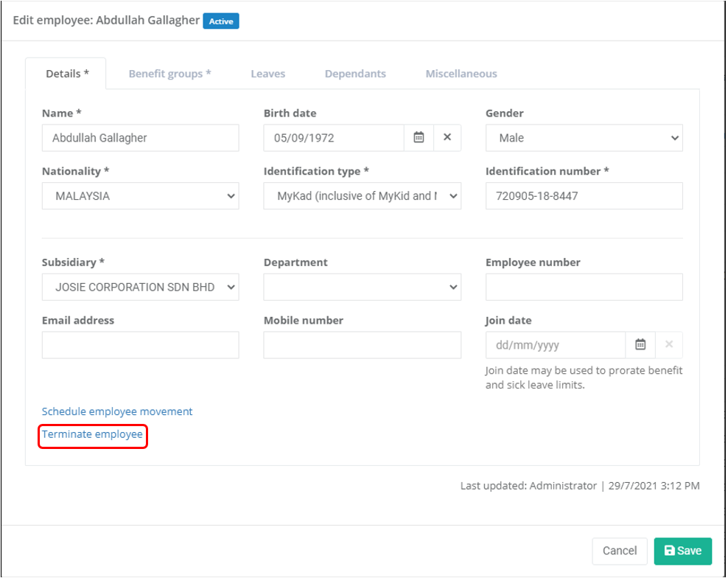Switch to the Miscellaneous tab
728x578 pixels.
tap(461, 74)
